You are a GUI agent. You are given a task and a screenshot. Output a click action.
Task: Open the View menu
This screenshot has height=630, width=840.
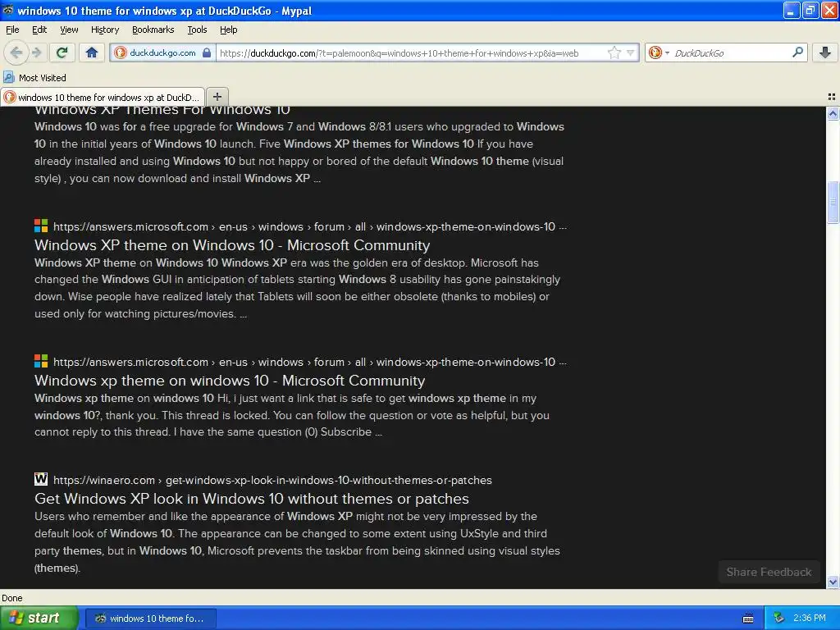tap(69, 30)
